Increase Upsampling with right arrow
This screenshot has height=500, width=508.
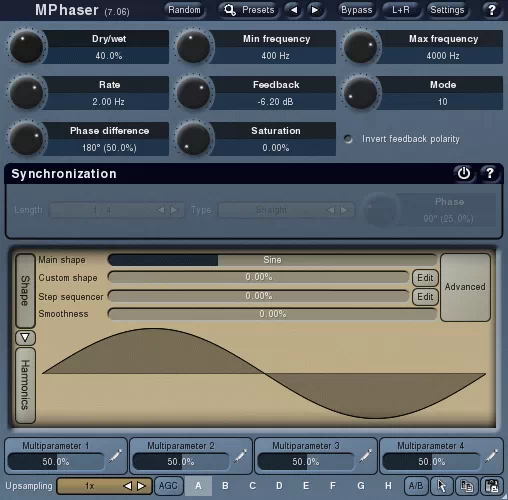141,486
